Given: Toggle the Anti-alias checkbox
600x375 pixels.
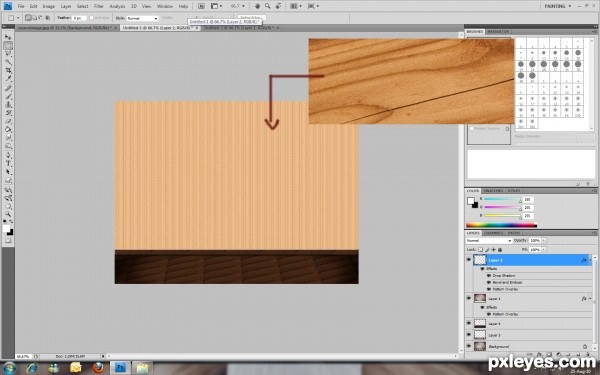Looking at the screenshot, I should coord(91,18).
